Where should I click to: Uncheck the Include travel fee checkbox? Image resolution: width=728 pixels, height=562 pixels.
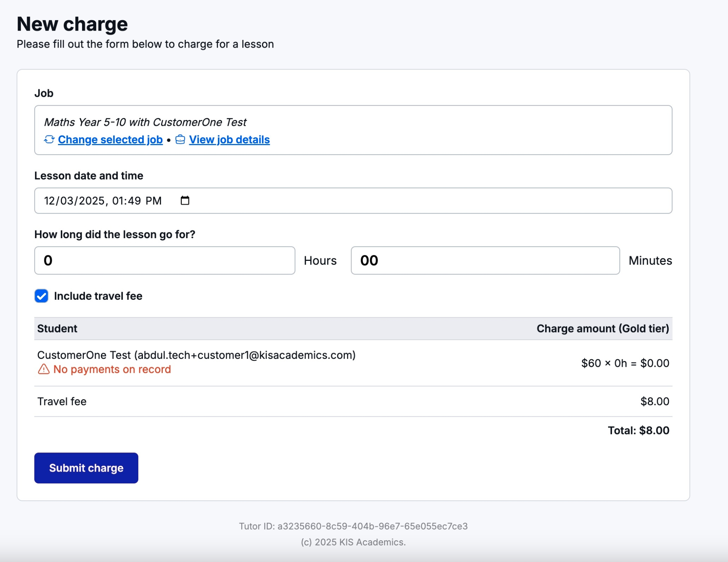pyautogui.click(x=41, y=296)
